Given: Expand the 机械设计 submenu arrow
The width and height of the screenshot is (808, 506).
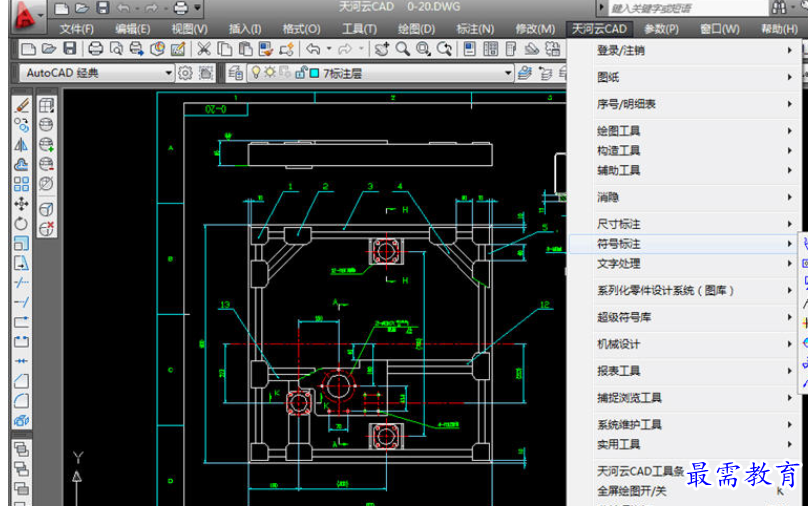Looking at the screenshot, I should 789,344.
